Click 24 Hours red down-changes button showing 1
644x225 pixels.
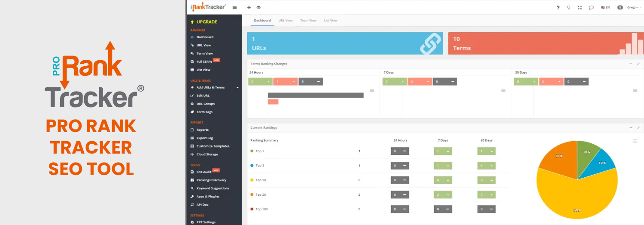tap(285, 81)
